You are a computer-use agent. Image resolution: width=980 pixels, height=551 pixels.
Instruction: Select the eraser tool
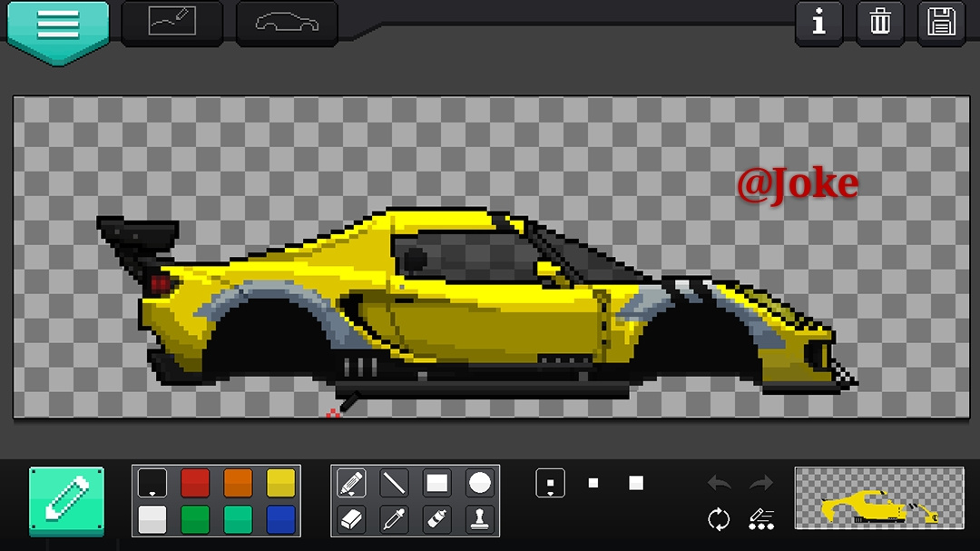(351, 519)
